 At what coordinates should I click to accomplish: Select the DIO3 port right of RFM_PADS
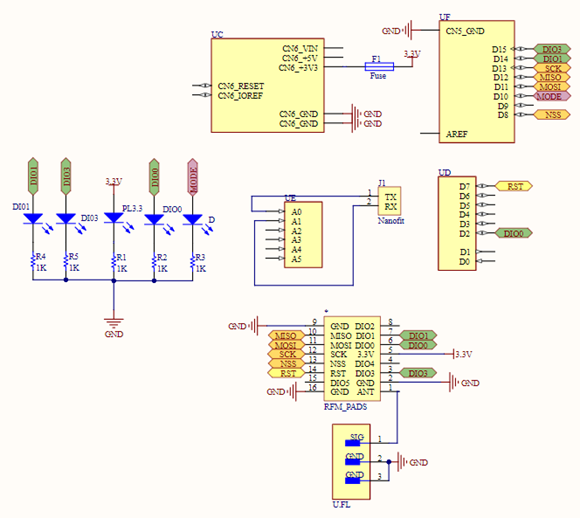pyautogui.click(x=418, y=373)
